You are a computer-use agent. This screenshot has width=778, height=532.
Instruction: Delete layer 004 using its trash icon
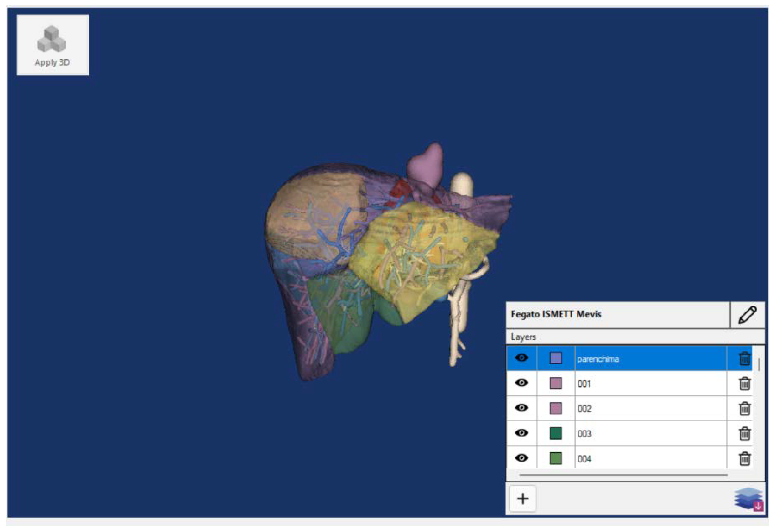point(744,459)
